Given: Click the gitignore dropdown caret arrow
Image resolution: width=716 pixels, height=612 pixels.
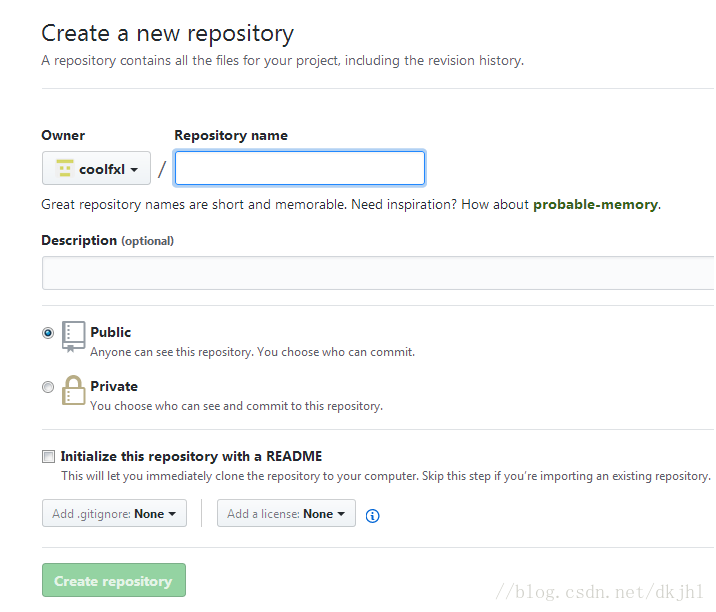Looking at the screenshot, I should pos(172,514).
